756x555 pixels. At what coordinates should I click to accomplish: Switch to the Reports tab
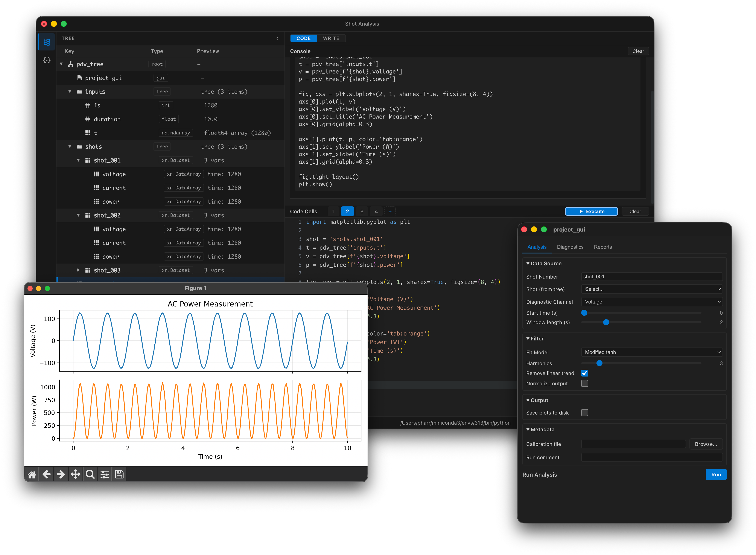tap(603, 247)
